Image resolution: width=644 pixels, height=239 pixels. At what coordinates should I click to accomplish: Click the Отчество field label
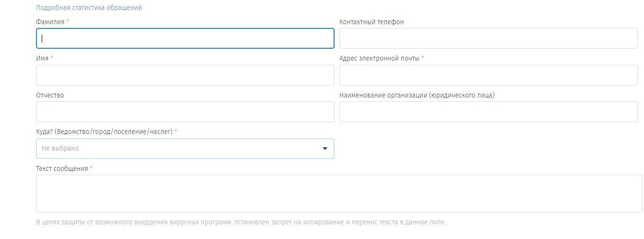tap(50, 95)
